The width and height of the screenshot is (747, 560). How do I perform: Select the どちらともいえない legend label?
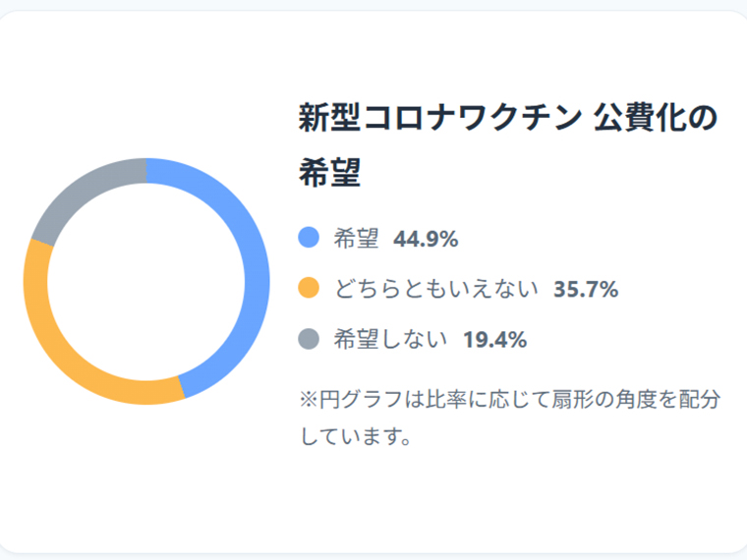[x=436, y=289]
